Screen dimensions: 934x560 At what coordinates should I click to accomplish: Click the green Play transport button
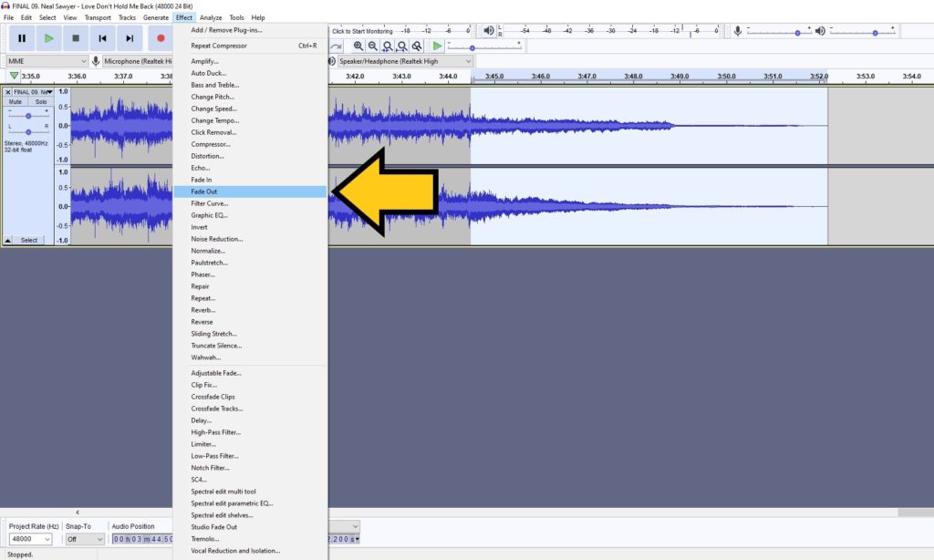tap(49, 38)
